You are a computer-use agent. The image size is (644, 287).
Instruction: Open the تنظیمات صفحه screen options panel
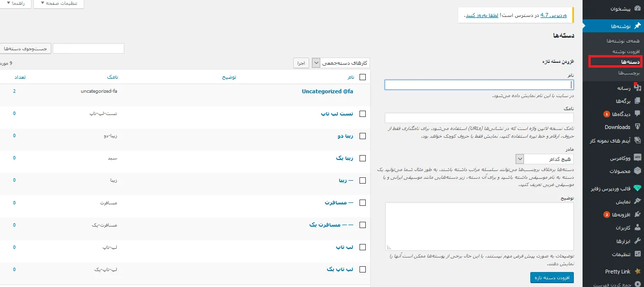(59, 4)
